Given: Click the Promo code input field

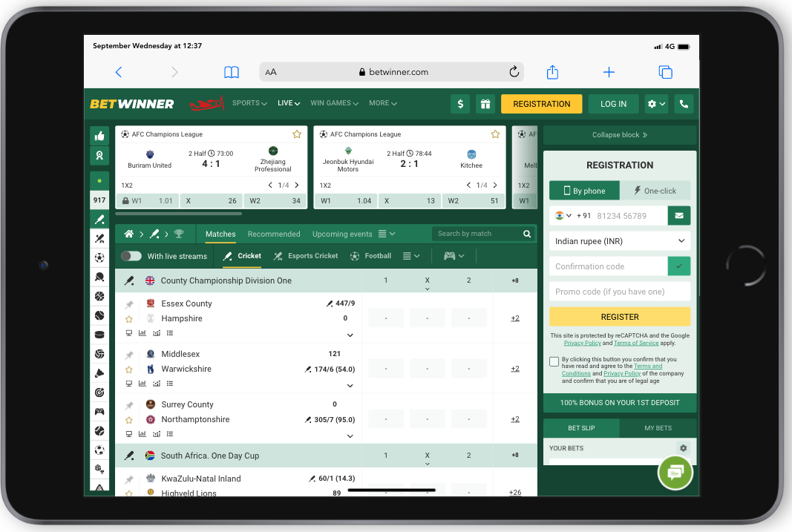Looking at the screenshot, I should (x=620, y=292).
